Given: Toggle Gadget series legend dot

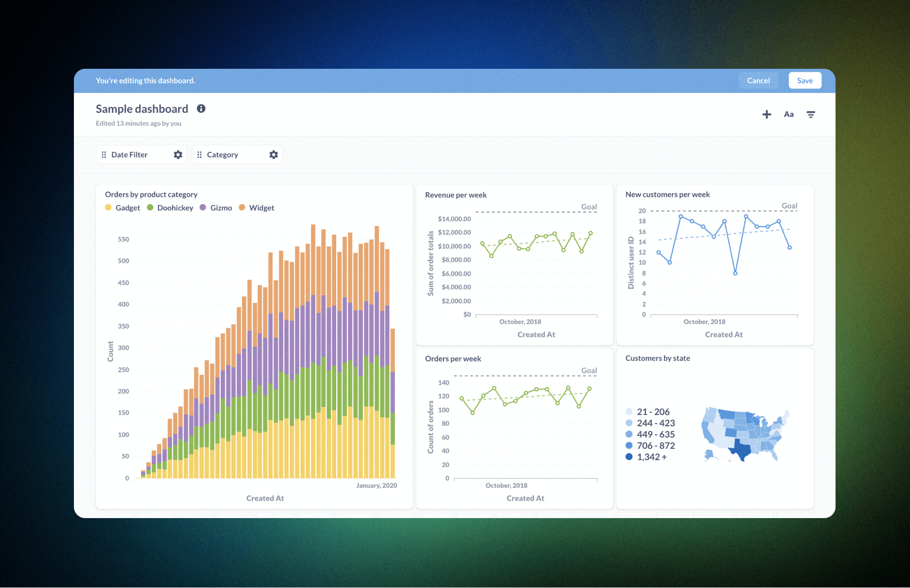Looking at the screenshot, I should pos(108,207).
